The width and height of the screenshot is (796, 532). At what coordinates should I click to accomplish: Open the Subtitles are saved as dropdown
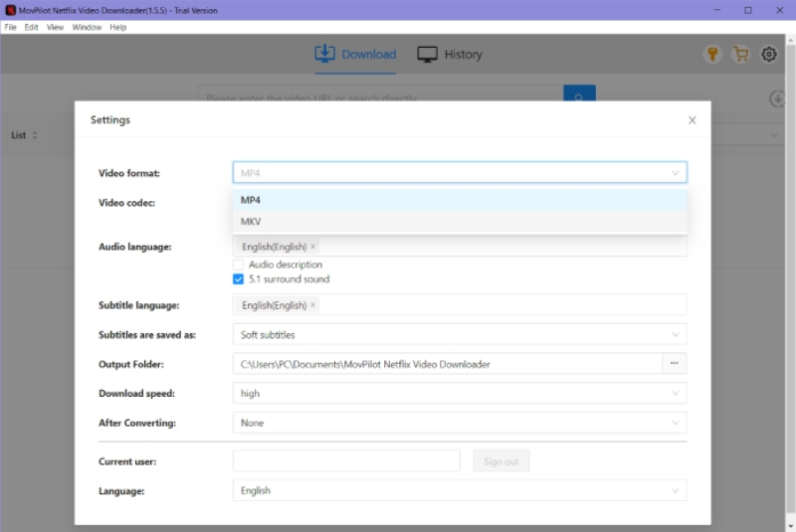(460, 334)
